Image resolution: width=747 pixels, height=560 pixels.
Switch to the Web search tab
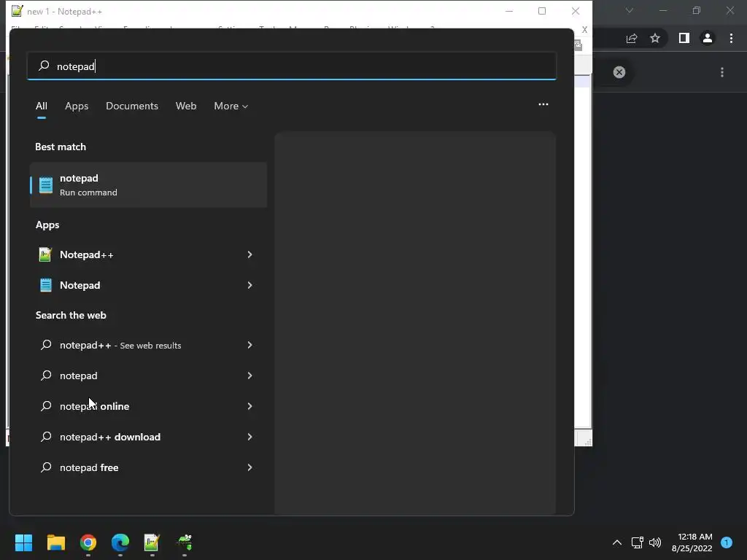186,106
